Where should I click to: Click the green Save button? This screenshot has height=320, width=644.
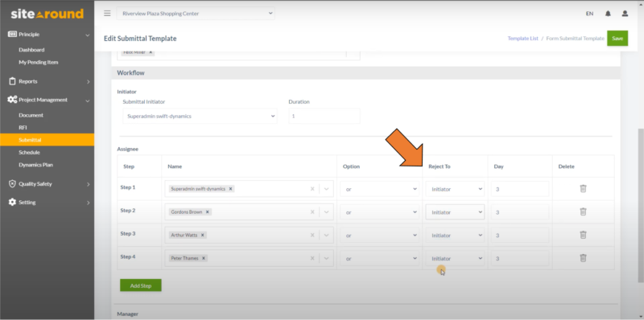point(617,38)
